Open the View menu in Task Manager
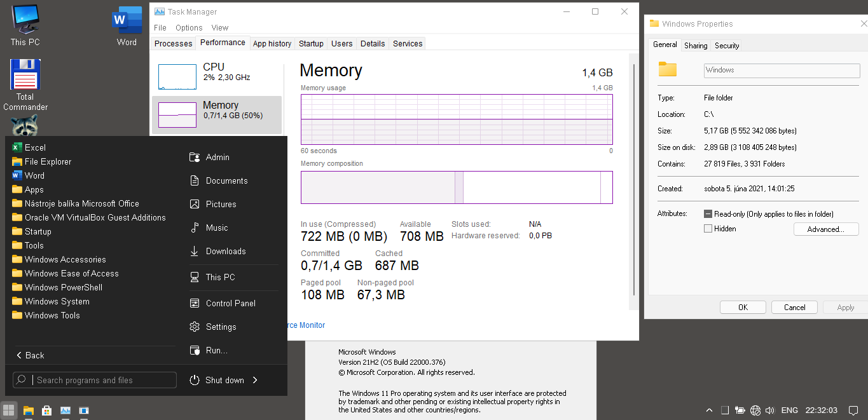868x420 pixels. click(220, 27)
